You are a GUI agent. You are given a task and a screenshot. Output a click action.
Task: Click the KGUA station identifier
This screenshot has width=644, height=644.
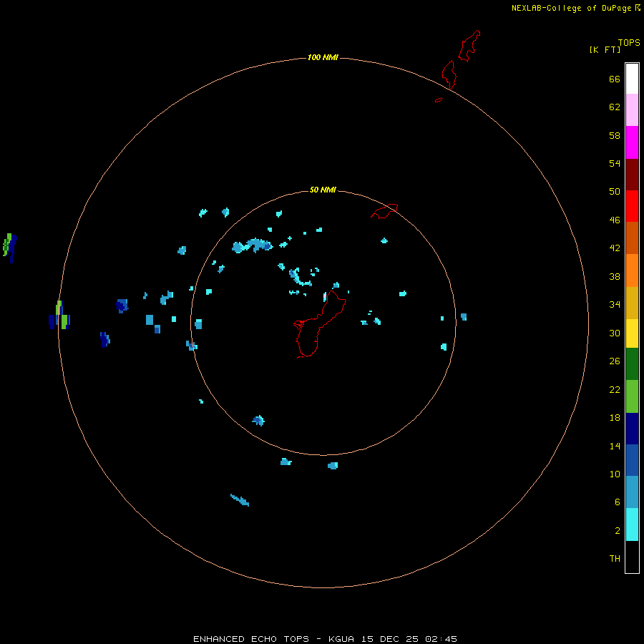click(x=341, y=639)
